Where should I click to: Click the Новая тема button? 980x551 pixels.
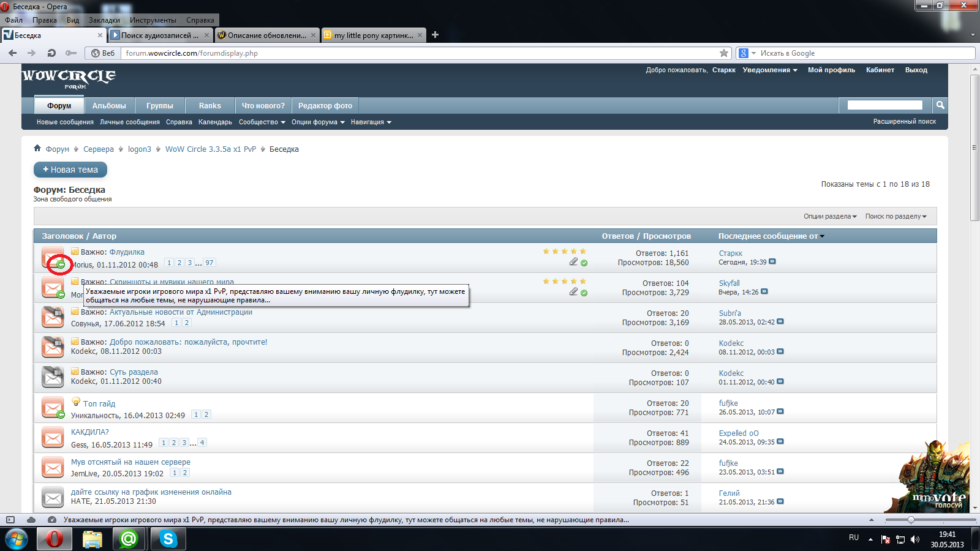pos(70,170)
